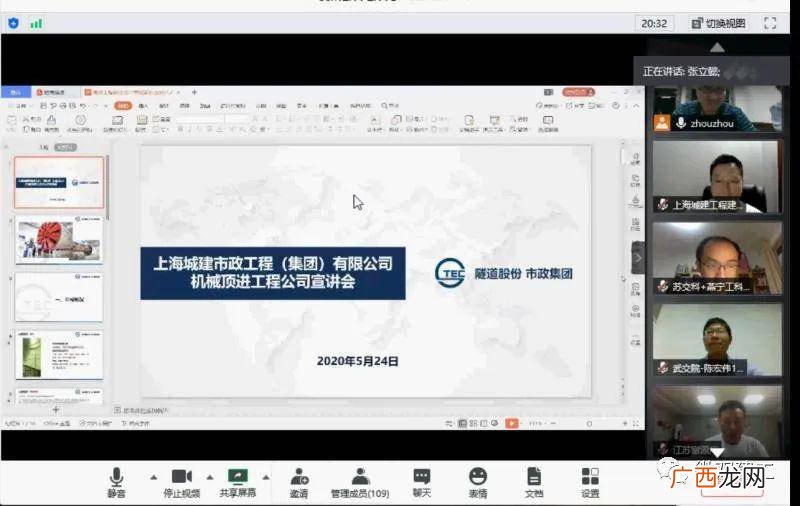Toggle the 停止视频 camera button
The image size is (800, 506).
[182, 482]
